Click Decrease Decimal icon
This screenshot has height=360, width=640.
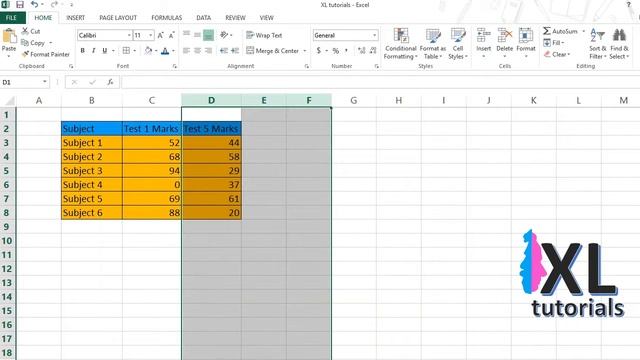click(x=373, y=51)
